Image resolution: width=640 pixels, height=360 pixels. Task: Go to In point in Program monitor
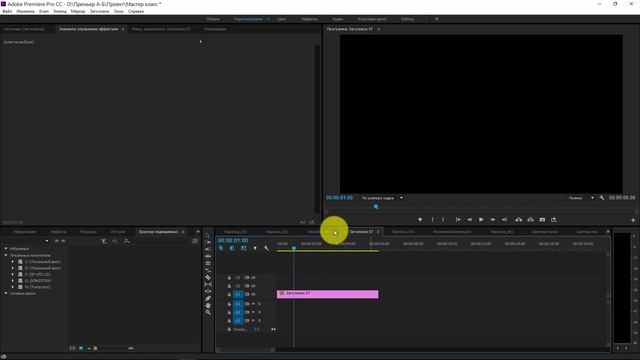coord(458,220)
